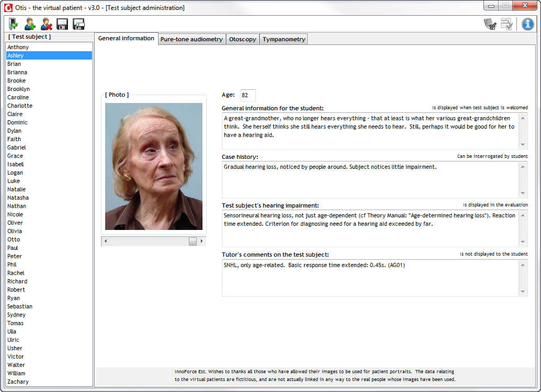Screen dimensions: 541x392
Task: Select test subject Sydney
Action: 49,315
